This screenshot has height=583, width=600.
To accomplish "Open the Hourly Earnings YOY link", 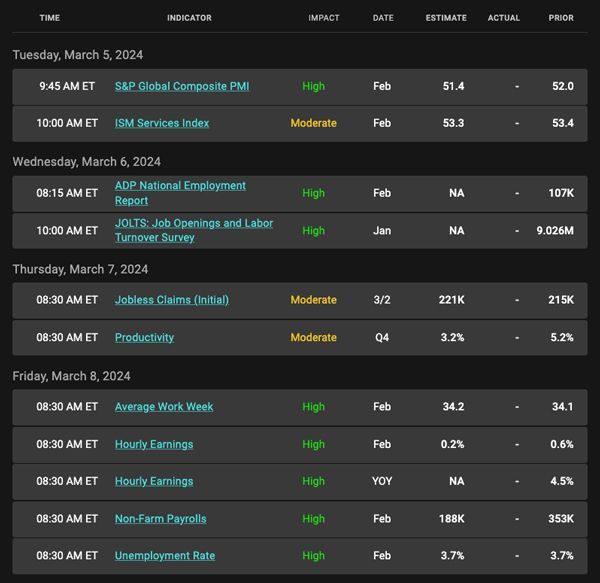I will [154, 481].
